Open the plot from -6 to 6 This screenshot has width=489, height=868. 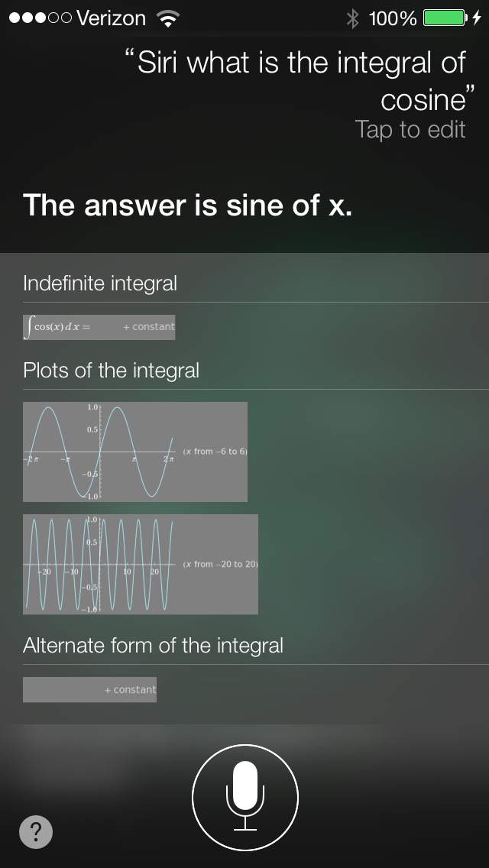tap(135, 452)
